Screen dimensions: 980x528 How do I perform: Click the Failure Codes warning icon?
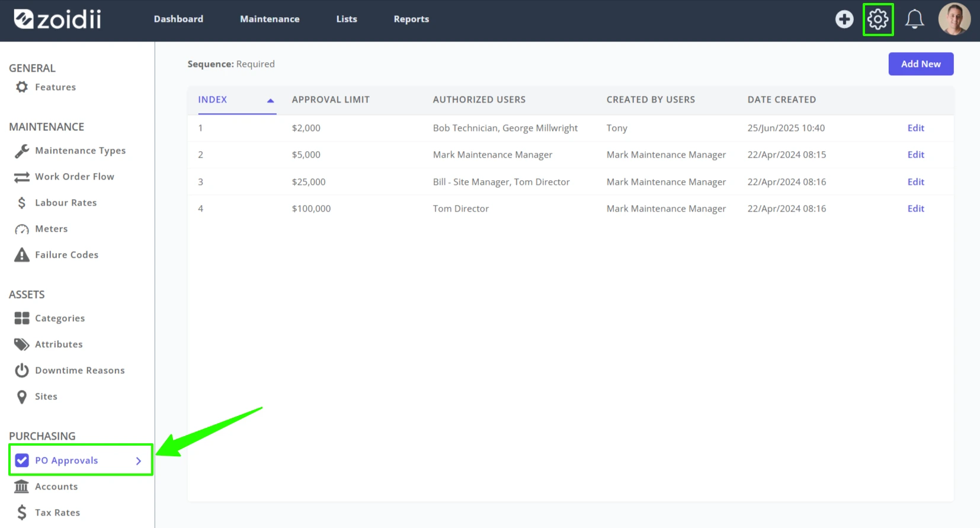click(x=22, y=255)
